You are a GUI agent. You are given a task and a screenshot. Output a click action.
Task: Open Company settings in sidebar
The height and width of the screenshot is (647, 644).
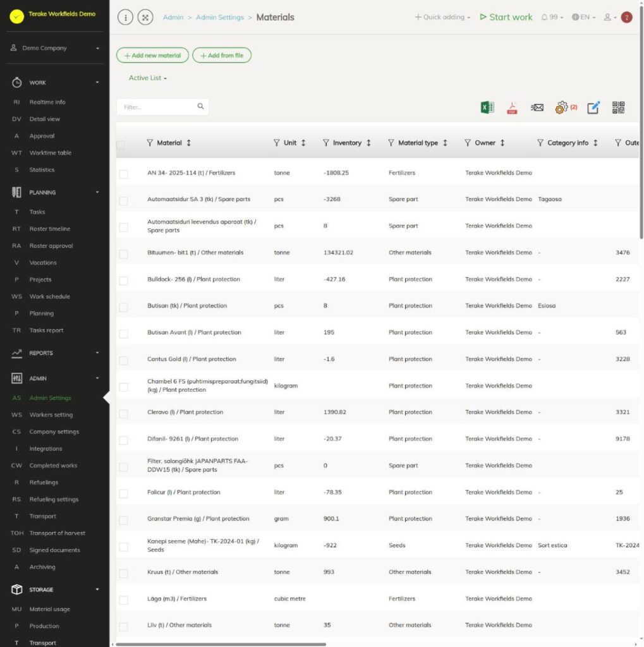coord(54,432)
